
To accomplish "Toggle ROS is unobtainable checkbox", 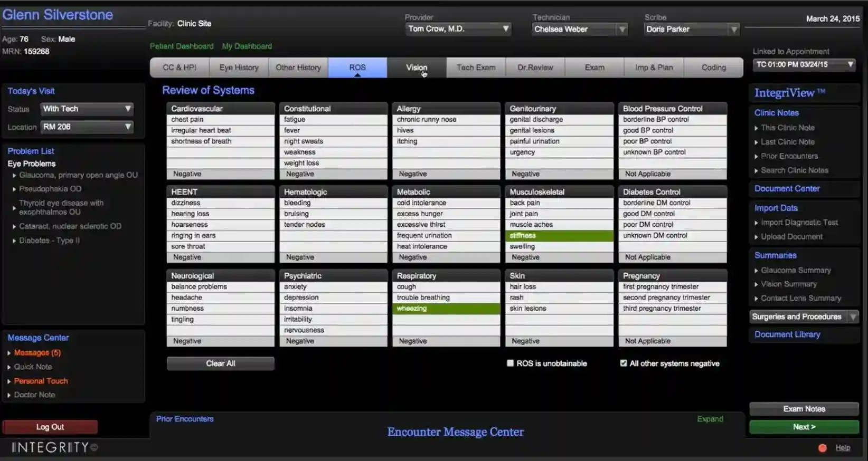I will tap(510, 363).
